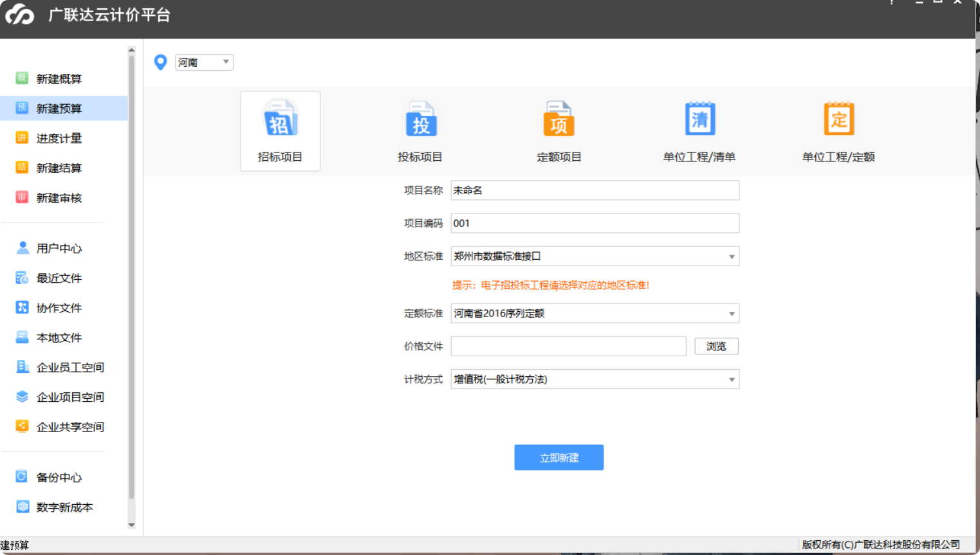Open the 河南 region dropdown
This screenshot has width=980, height=555.
[204, 62]
